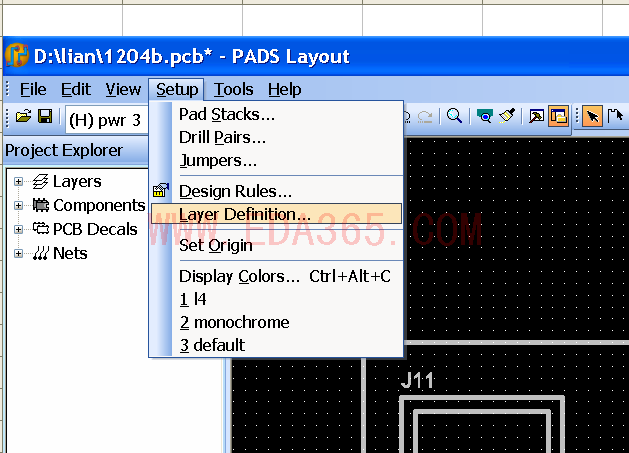Close the open Setup menu
Screen dimensions: 629x453
tap(177, 89)
